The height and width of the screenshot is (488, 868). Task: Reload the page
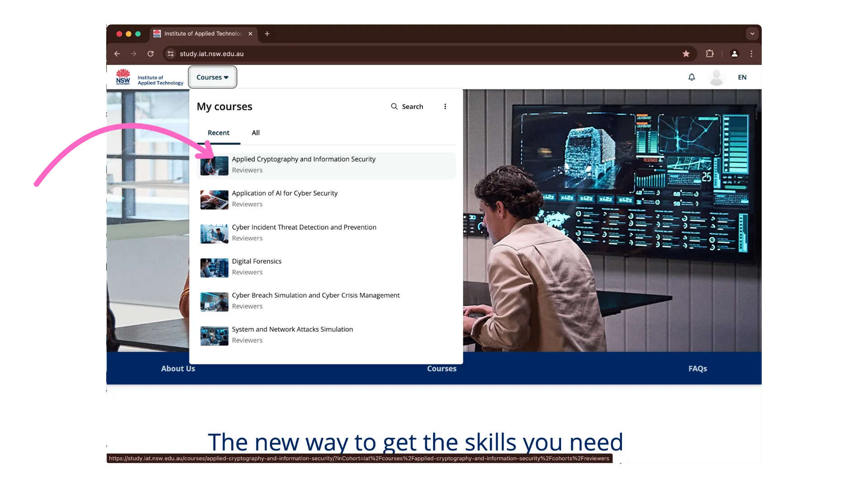point(151,54)
